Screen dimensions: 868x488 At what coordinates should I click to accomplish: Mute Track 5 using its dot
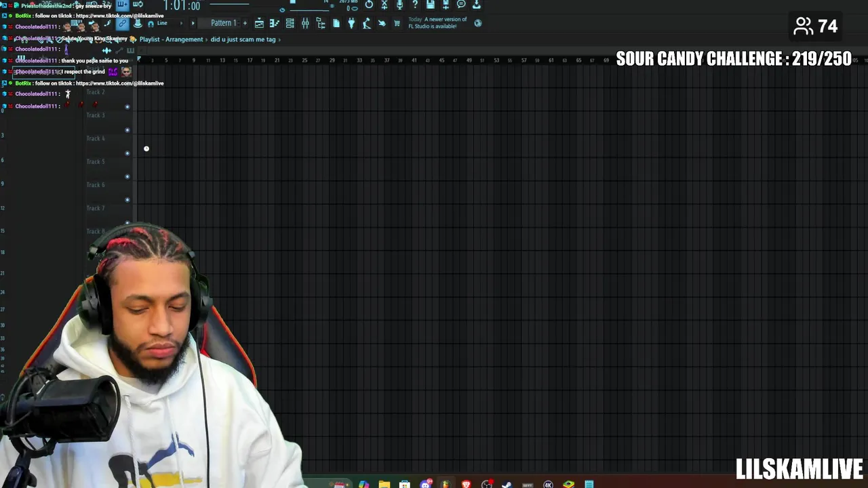(127, 177)
